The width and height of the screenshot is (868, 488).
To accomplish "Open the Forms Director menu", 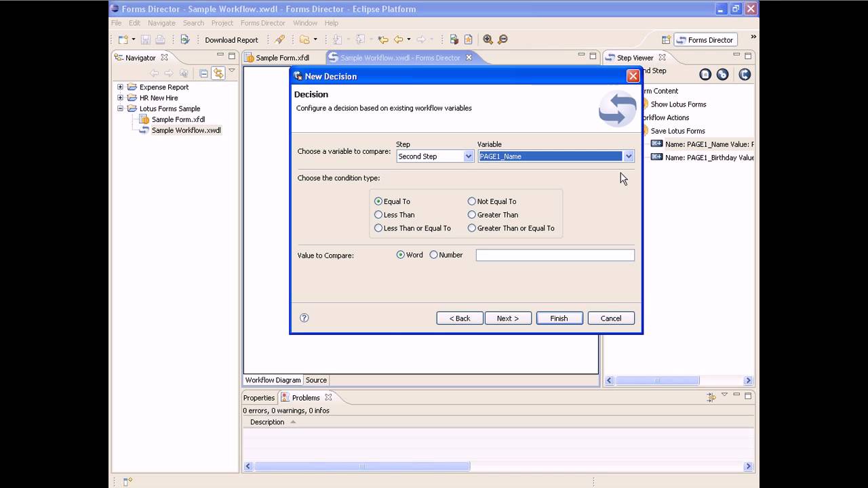I will [x=263, y=23].
